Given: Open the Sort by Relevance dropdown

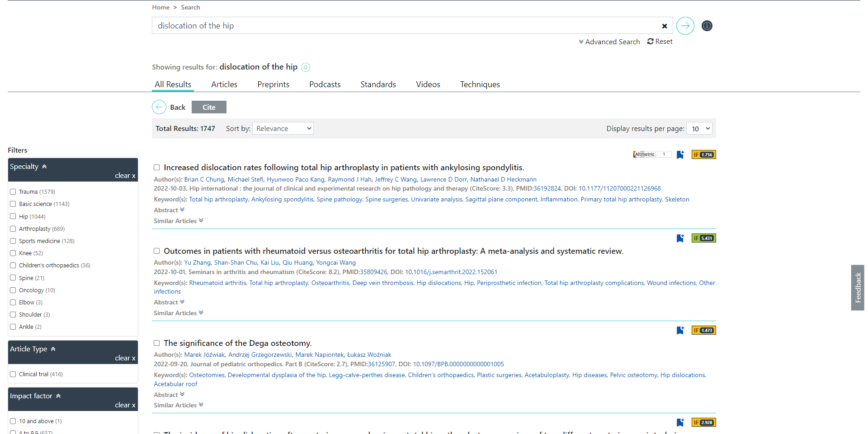Looking at the screenshot, I should [283, 129].
